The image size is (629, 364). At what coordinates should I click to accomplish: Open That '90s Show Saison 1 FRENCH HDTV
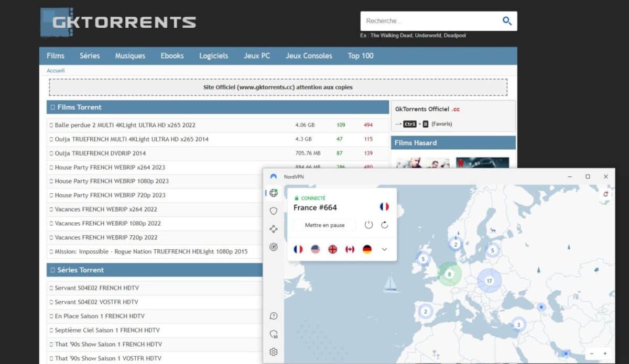click(x=109, y=345)
